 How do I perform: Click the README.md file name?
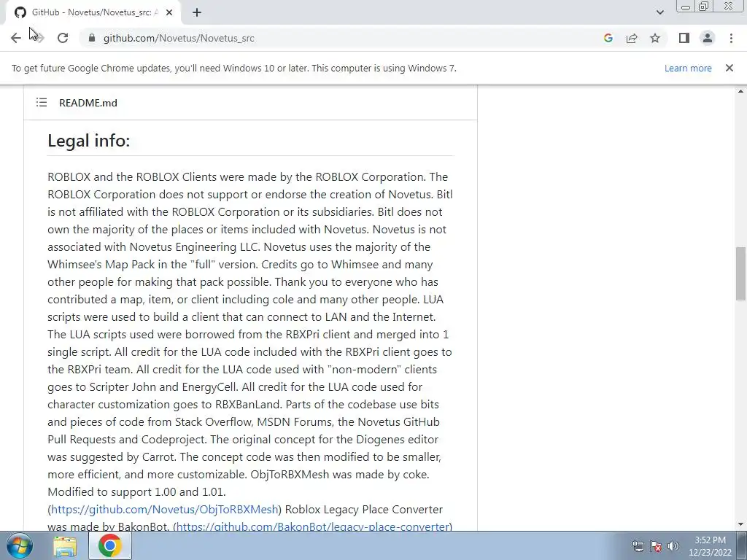pyautogui.click(x=88, y=103)
